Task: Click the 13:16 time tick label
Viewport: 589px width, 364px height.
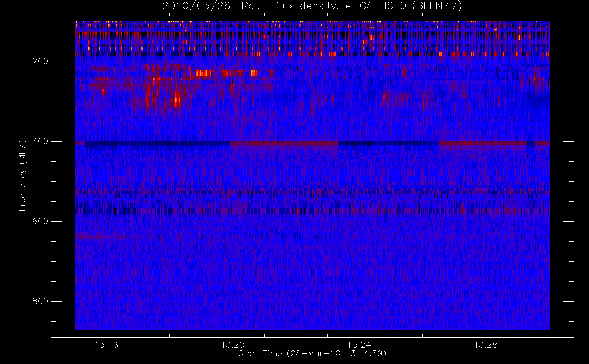Action: [106, 344]
